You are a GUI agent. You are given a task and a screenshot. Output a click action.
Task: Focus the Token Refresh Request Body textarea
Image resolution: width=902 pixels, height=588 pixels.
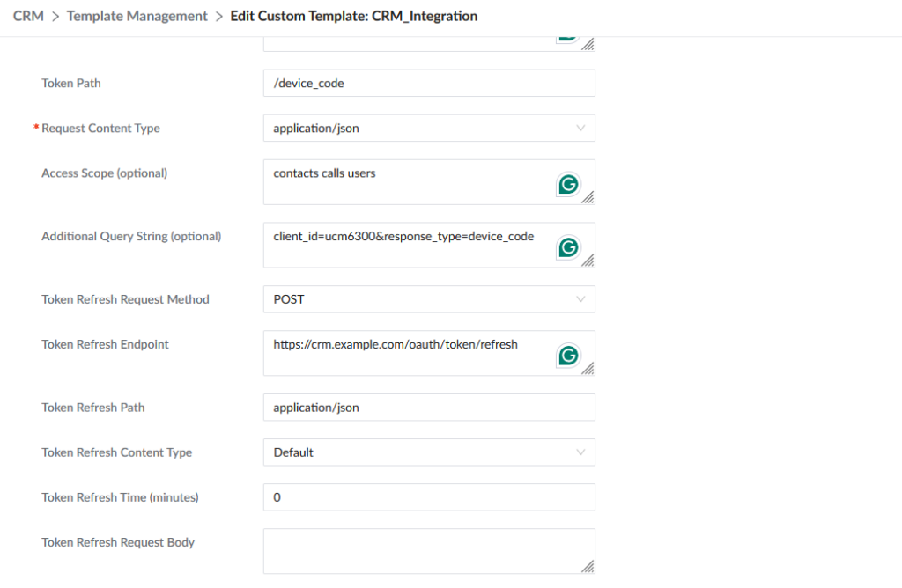click(429, 551)
